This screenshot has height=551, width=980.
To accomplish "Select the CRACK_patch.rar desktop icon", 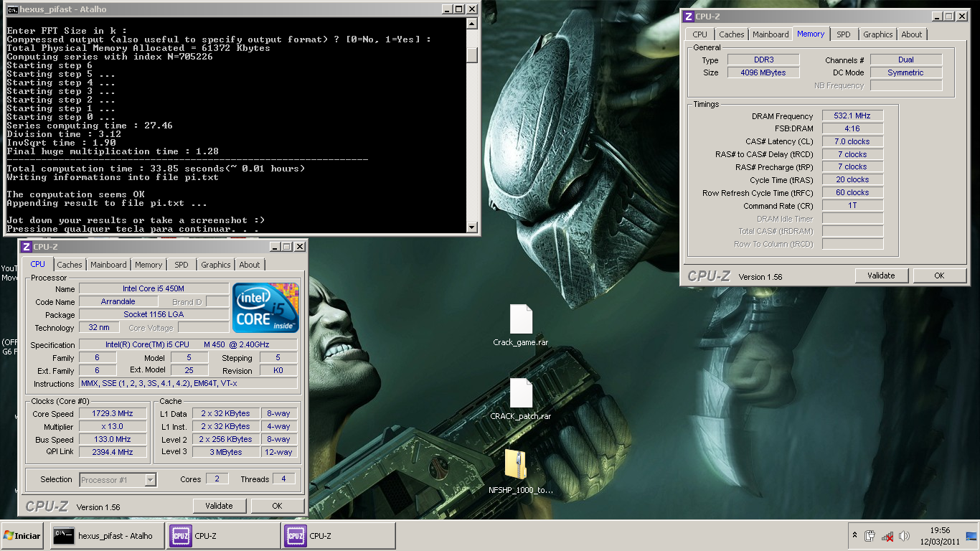I will click(521, 399).
